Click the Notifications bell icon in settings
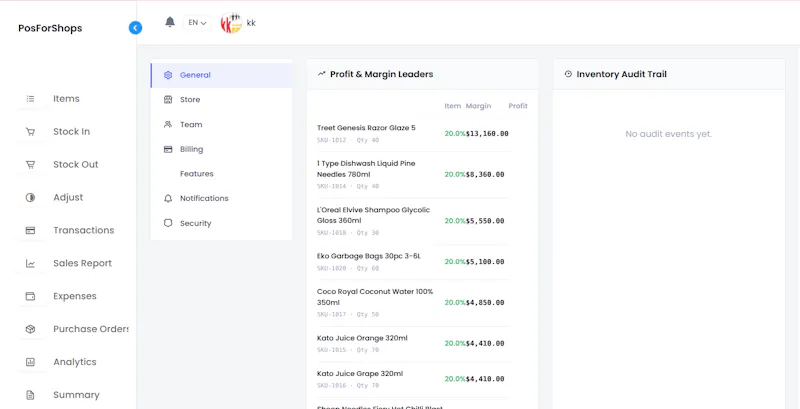This screenshot has width=800, height=409. point(168,198)
